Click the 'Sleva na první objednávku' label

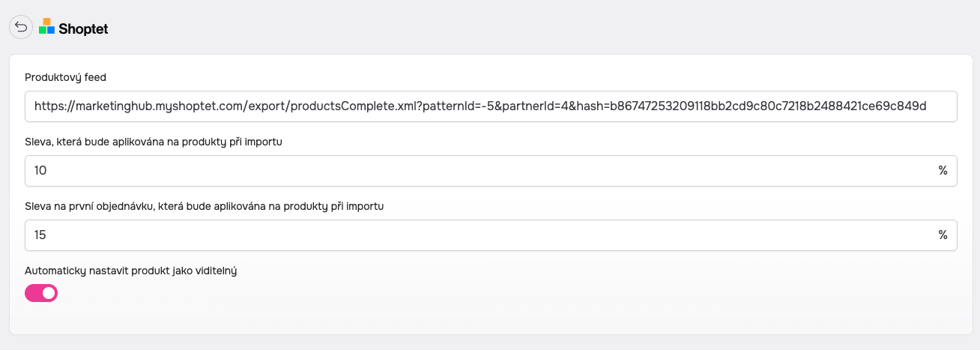(x=205, y=206)
